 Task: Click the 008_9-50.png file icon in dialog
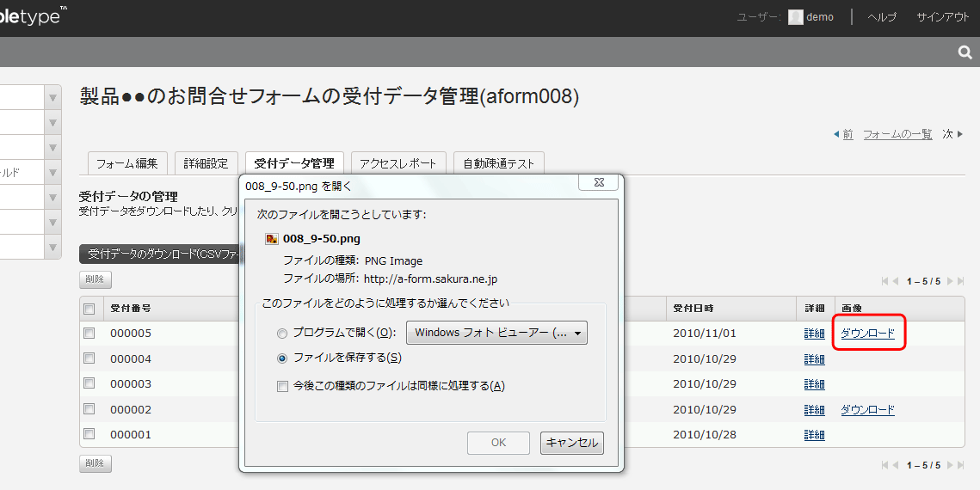pos(272,238)
